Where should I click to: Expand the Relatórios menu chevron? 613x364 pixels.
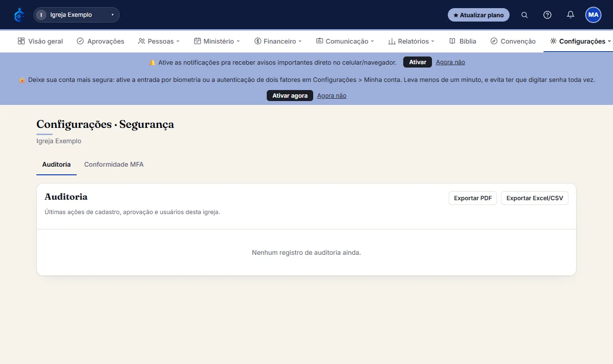tap(433, 41)
